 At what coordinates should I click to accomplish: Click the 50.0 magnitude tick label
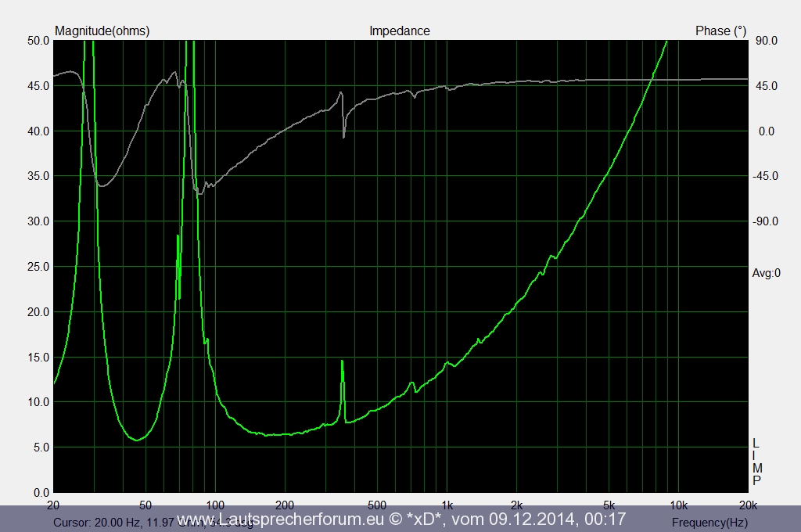tap(38, 41)
